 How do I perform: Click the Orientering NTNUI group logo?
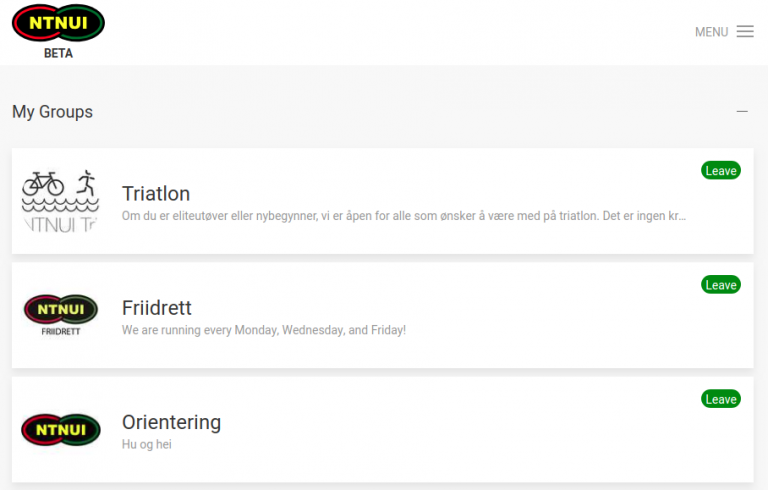tap(61, 430)
